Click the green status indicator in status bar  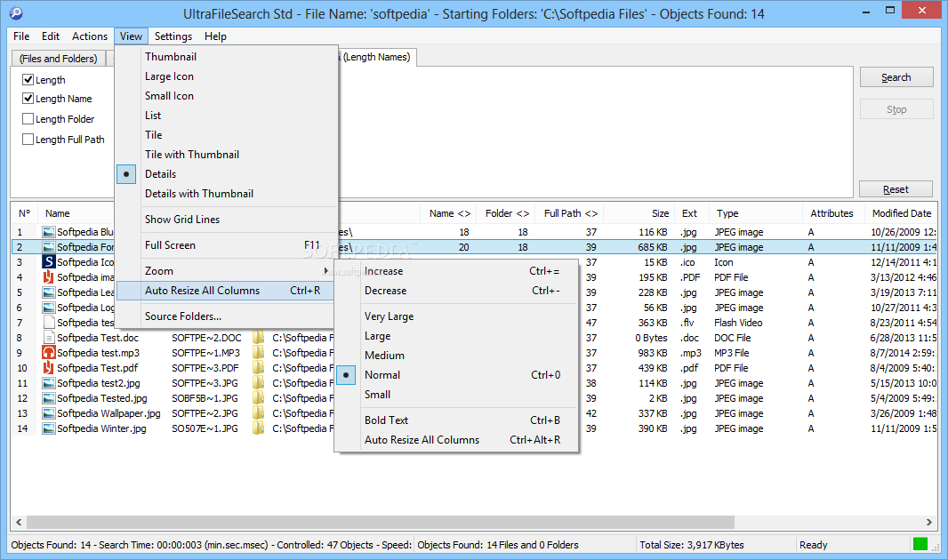(x=920, y=544)
